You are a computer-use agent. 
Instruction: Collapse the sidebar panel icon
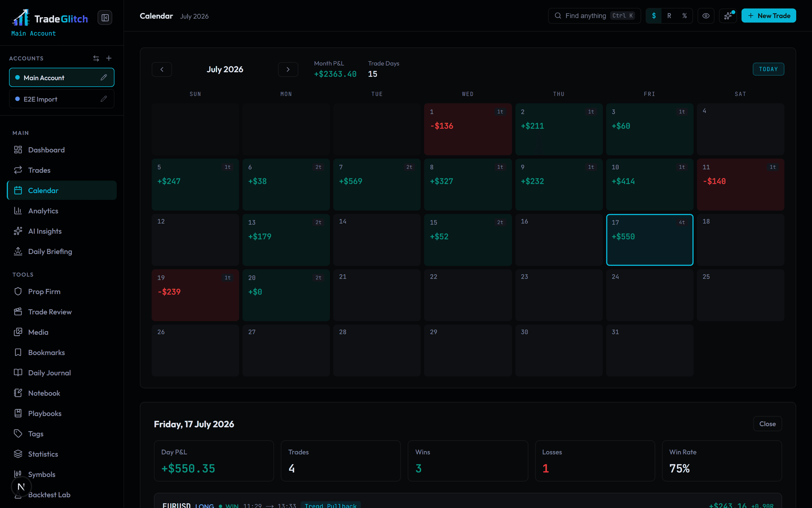pos(105,18)
